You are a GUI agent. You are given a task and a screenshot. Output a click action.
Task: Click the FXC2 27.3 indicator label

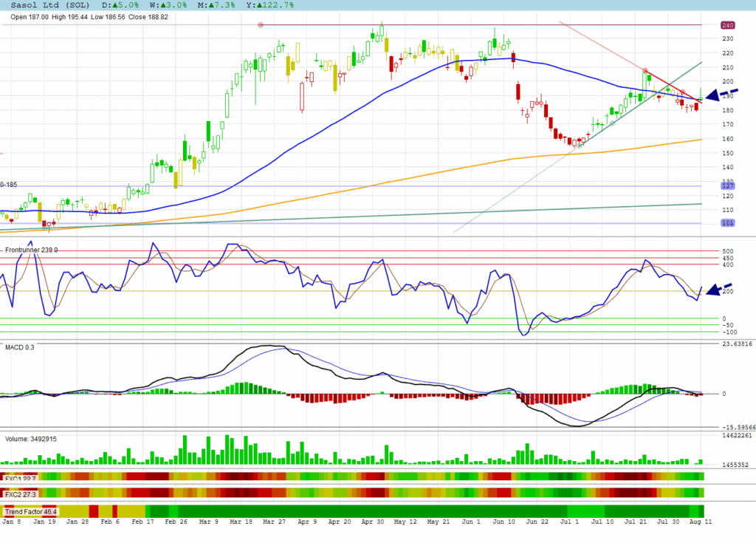tap(20, 494)
